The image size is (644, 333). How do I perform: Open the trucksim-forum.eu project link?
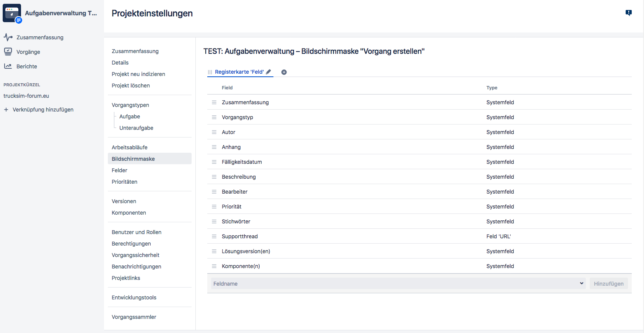[x=26, y=96]
